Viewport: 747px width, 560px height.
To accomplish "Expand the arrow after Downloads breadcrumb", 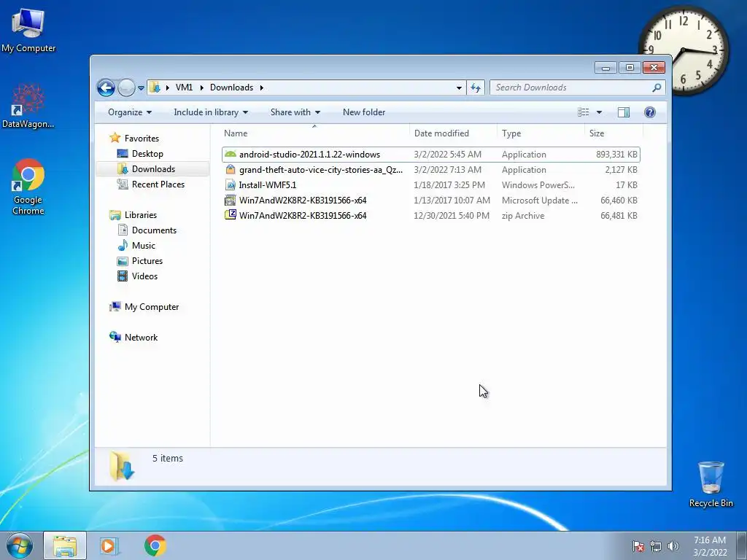I will pos(262,87).
